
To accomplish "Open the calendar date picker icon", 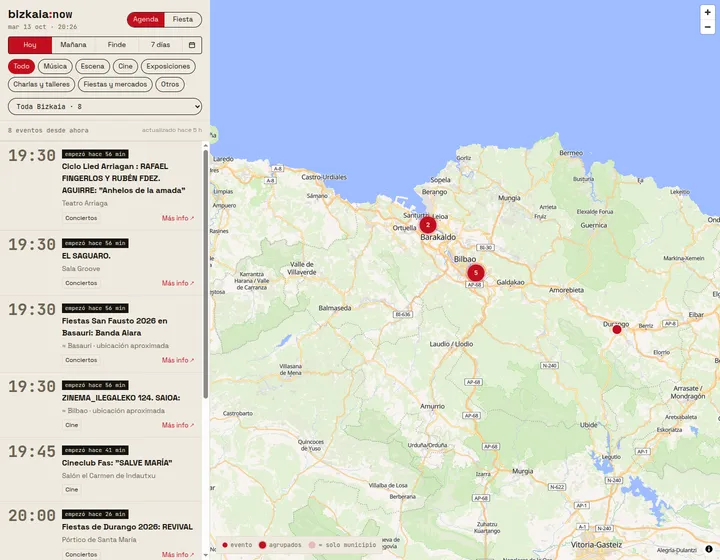I will coord(192,45).
